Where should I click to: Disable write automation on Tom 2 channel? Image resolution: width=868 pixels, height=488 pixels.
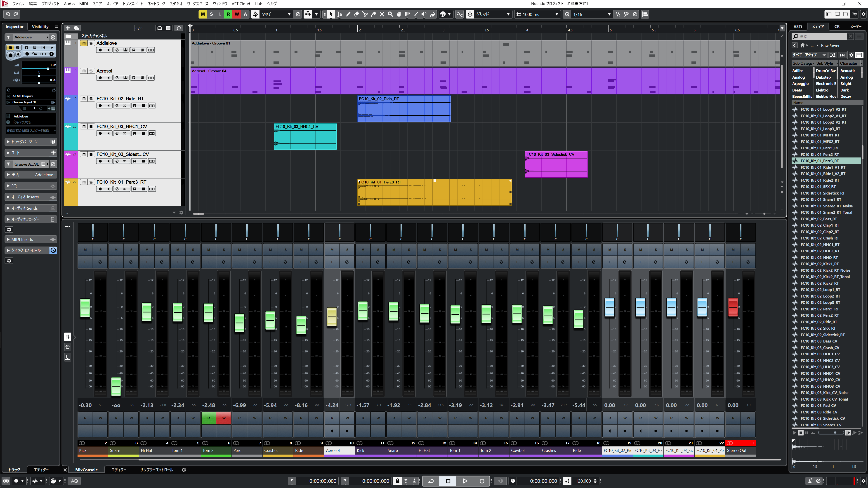click(224, 418)
